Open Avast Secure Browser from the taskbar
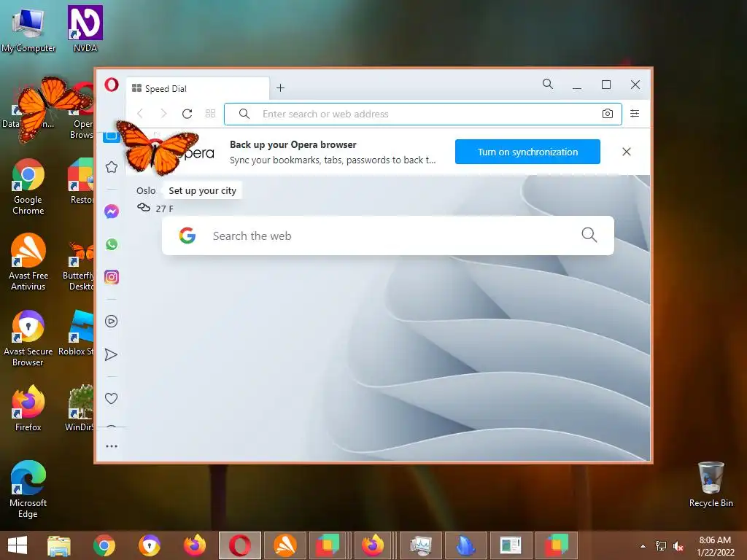747x560 pixels. tap(149, 545)
